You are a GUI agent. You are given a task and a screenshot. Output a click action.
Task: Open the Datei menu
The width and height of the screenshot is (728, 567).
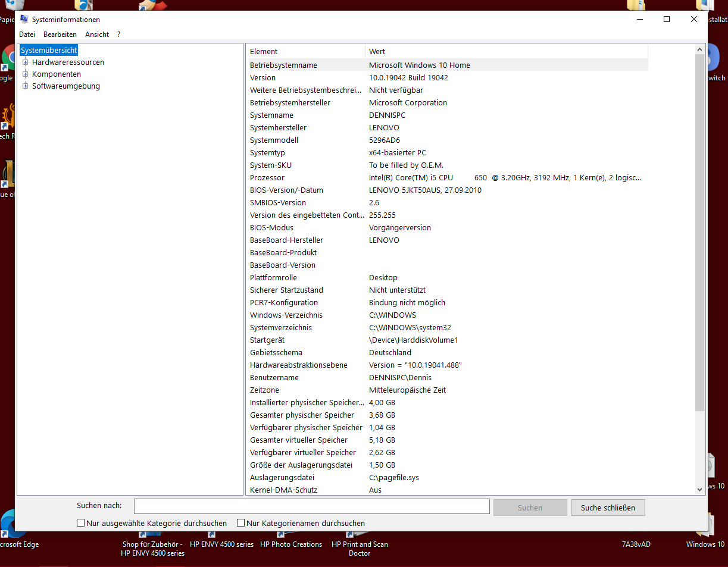[27, 35]
